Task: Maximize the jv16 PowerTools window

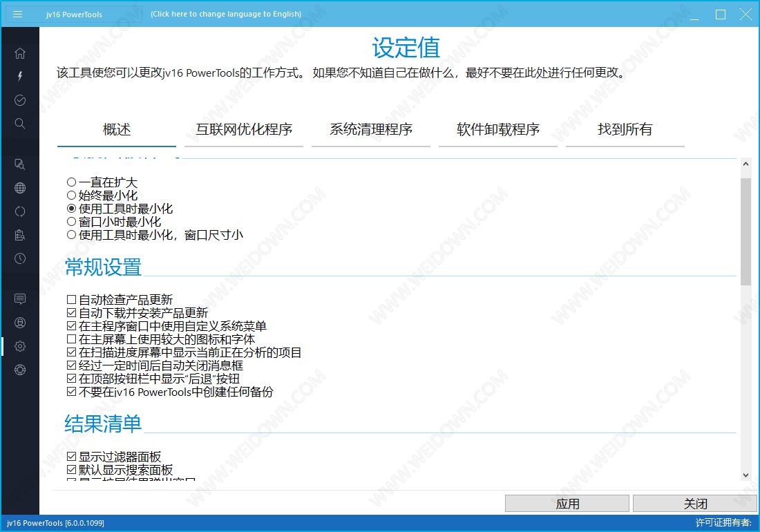Action: pyautogui.click(x=721, y=15)
